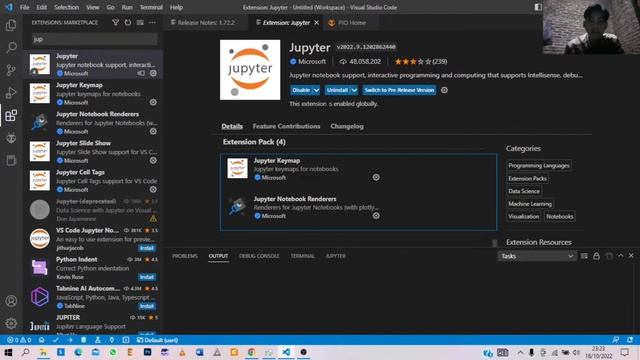640x360 pixels.
Task: Open the File menu
Action: click(x=24, y=7)
